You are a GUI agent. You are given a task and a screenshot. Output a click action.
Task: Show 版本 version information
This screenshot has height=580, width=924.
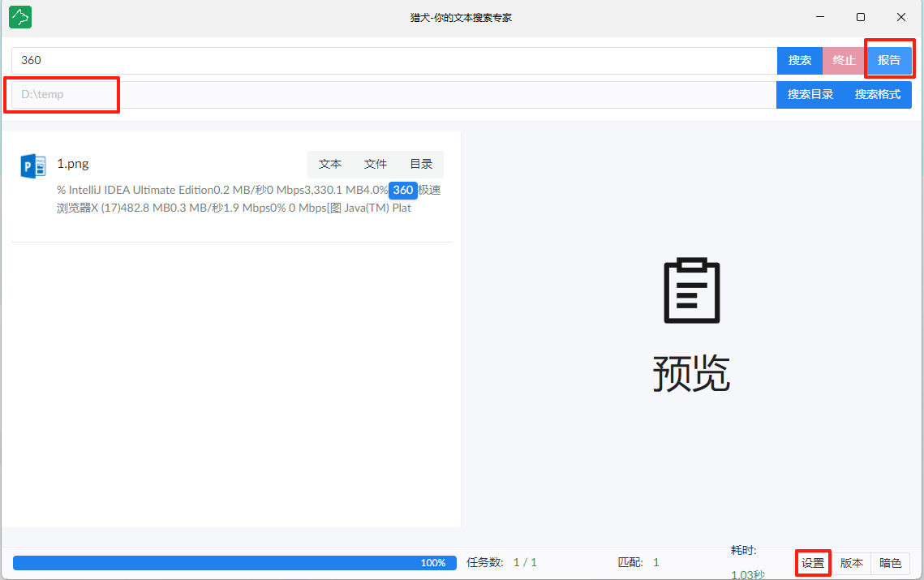851,563
